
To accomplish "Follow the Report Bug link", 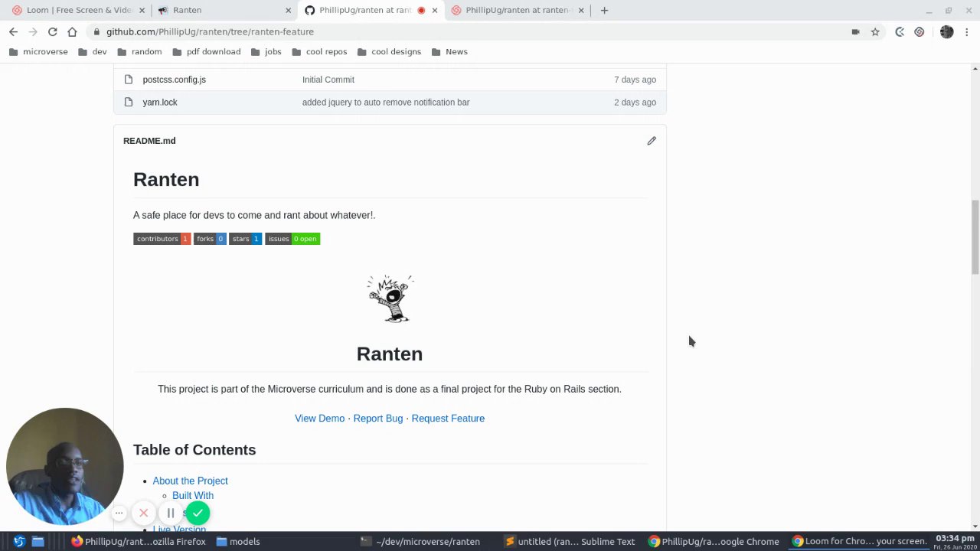I will (x=377, y=418).
